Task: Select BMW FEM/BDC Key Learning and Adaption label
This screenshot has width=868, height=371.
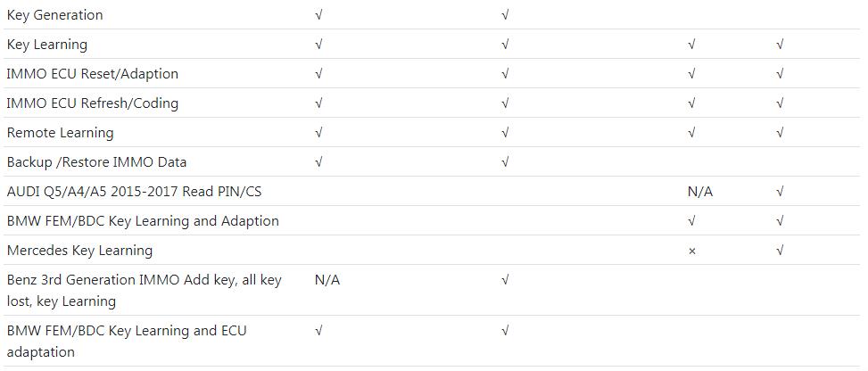Action: click(143, 221)
